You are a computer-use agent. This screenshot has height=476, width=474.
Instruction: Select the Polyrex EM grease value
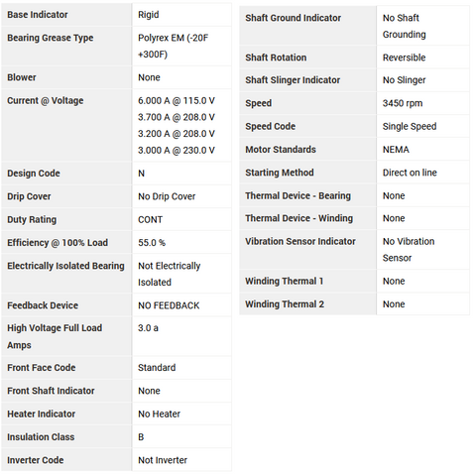[x=173, y=46]
